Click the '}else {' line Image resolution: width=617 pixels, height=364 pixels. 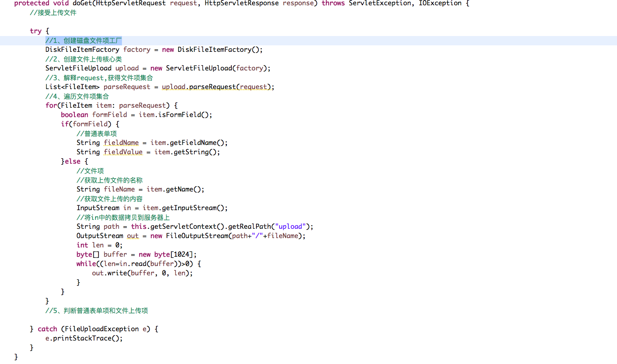coord(75,161)
